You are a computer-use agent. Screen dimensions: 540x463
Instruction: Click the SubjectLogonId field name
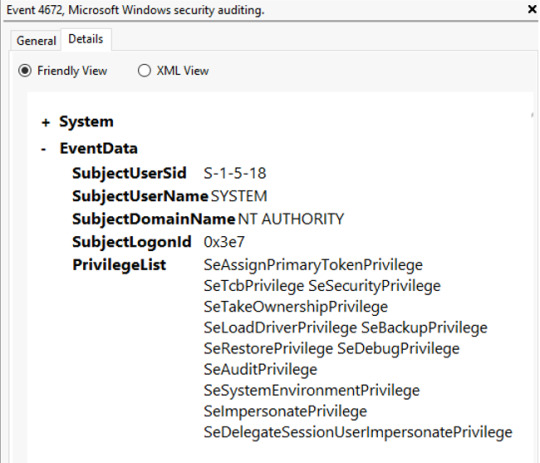click(x=132, y=242)
